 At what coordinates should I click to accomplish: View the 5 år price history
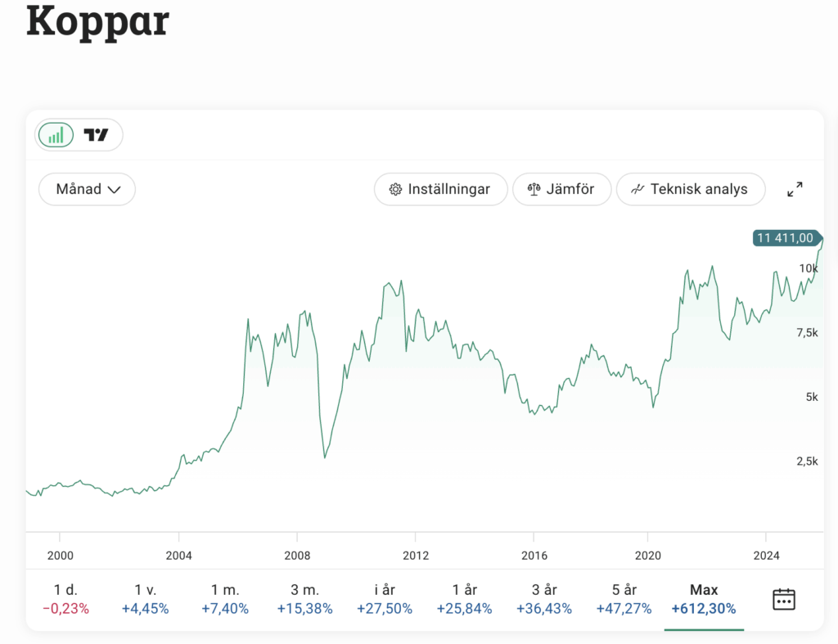pyautogui.click(x=624, y=599)
